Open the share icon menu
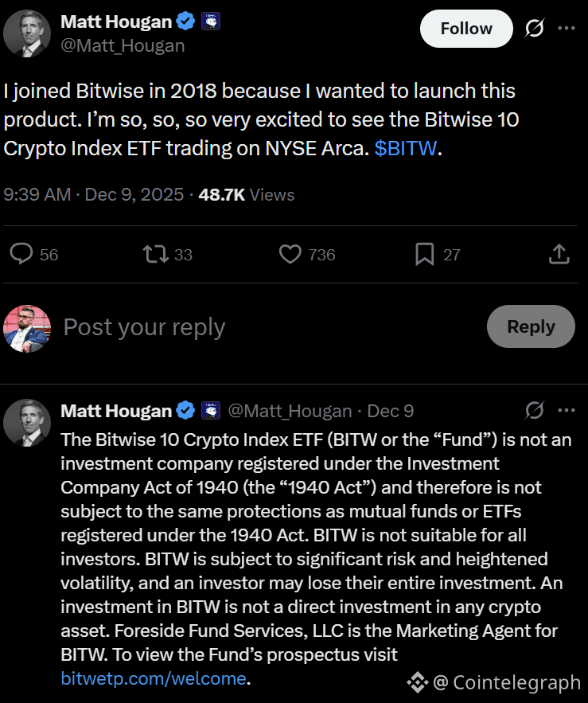 (x=559, y=255)
